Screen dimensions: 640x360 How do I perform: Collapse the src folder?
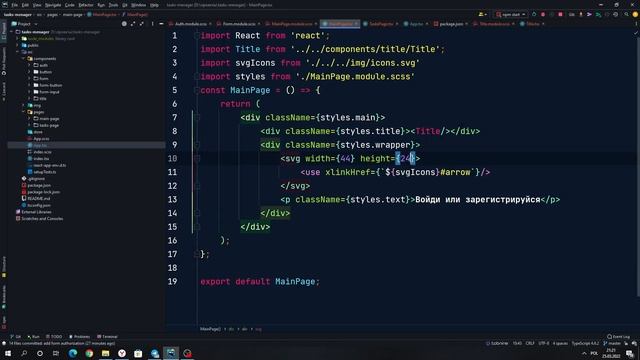18,52
